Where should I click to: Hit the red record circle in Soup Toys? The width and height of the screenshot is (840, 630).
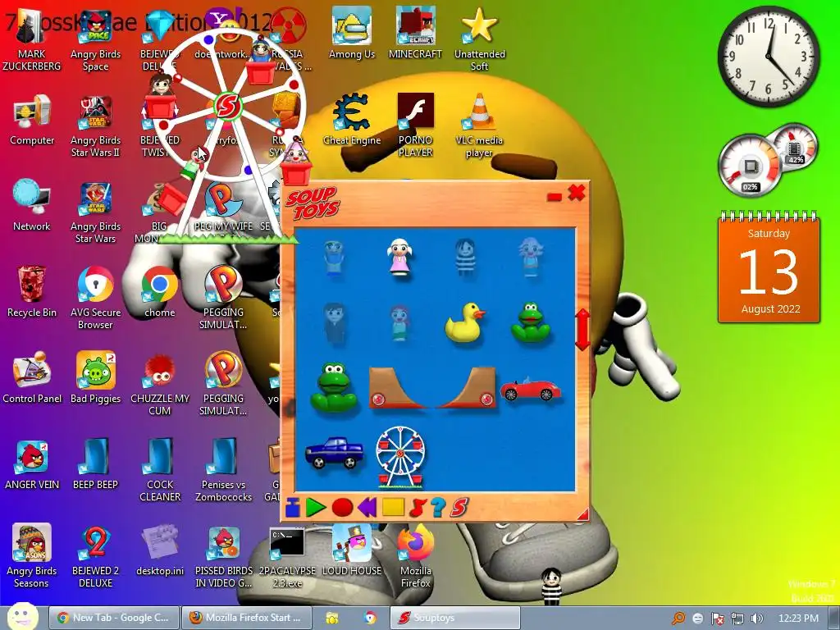[x=342, y=507]
